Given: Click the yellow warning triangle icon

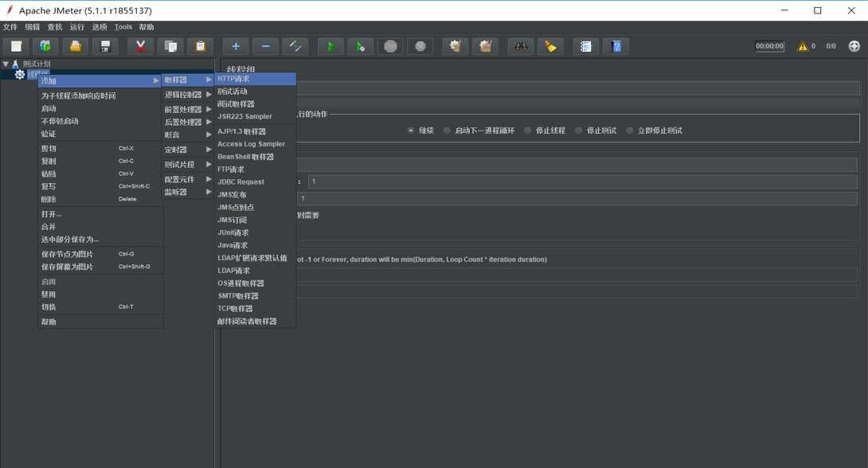Looking at the screenshot, I should pos(803,46).
